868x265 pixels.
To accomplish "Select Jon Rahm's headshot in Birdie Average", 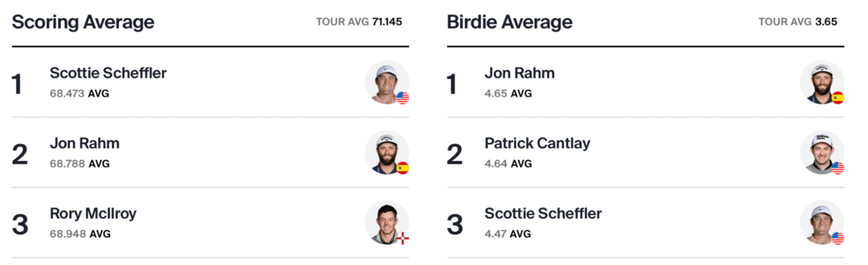I will click(x=822, y=82).
